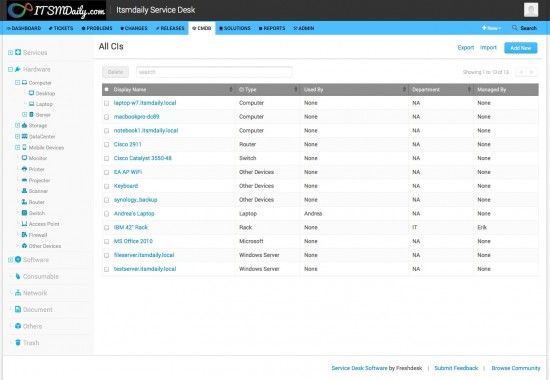550x380 pixels.
Task: Click the CI search input field
Action: (x=214, y=72)
